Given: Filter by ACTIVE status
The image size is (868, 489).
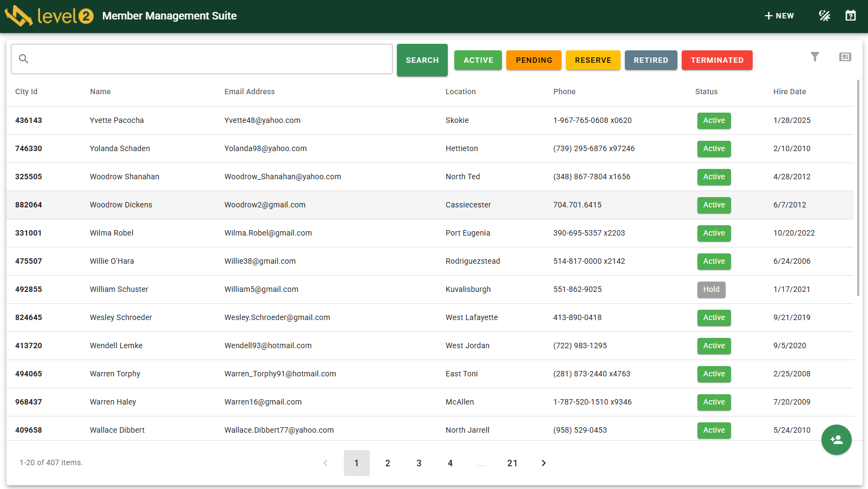Looking at the screenshot, I should (x=478, y=60).
